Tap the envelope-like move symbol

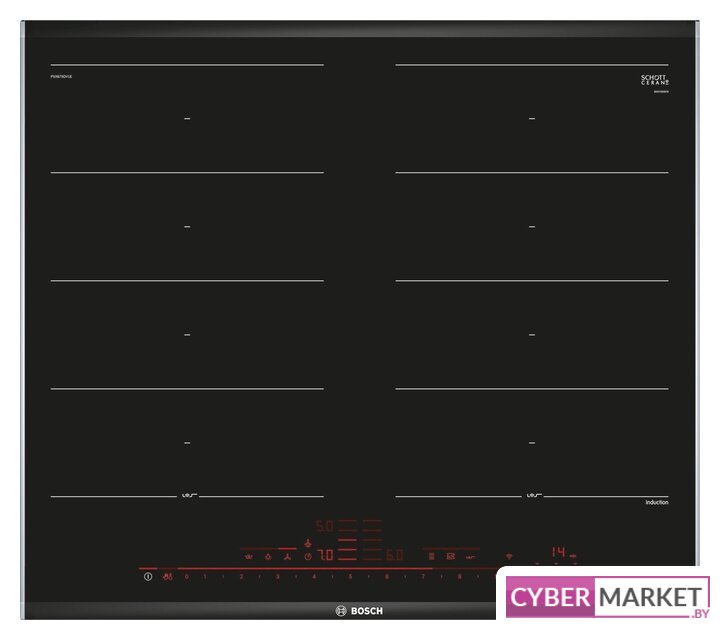(450, 556)
